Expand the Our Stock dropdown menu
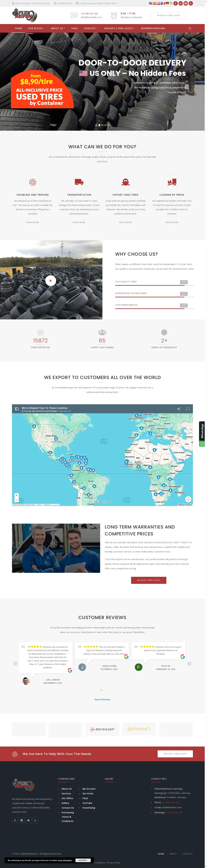 36,28
